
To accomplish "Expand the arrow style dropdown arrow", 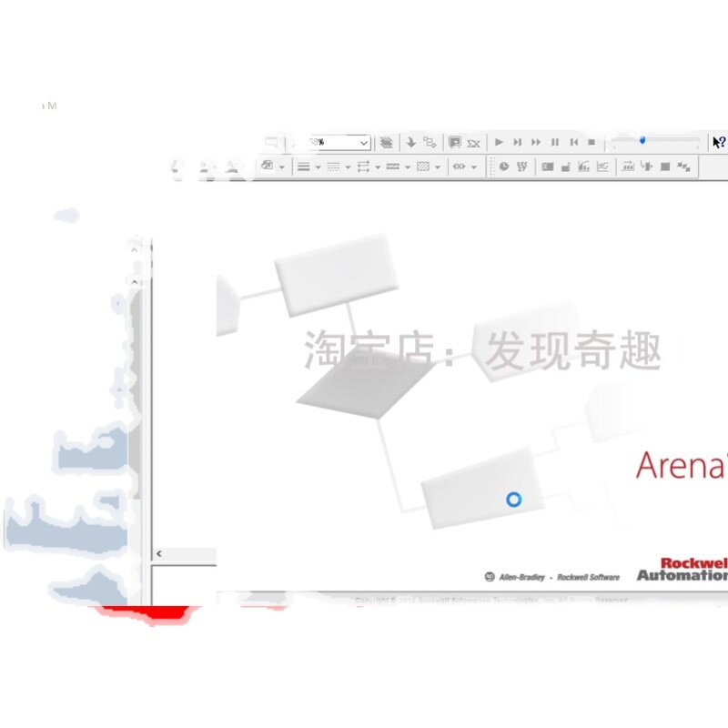I will [378, 167].
